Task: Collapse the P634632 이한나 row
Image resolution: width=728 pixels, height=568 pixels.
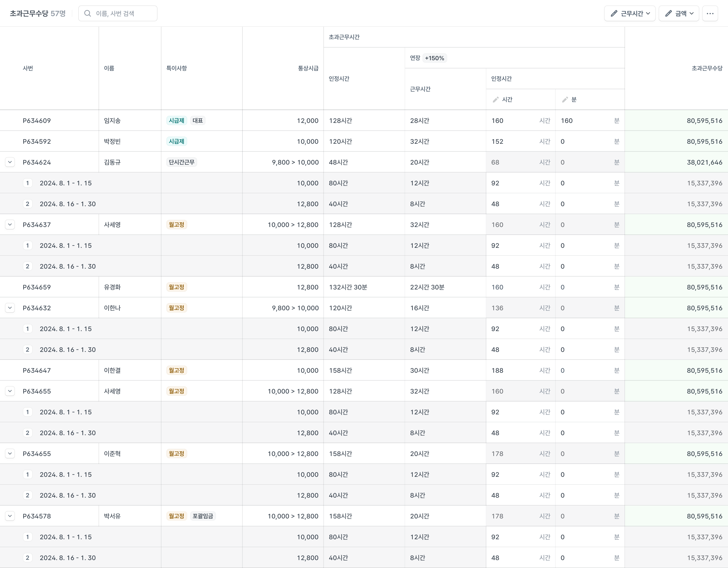Action: pyautogui.click(x=10, y=308)
